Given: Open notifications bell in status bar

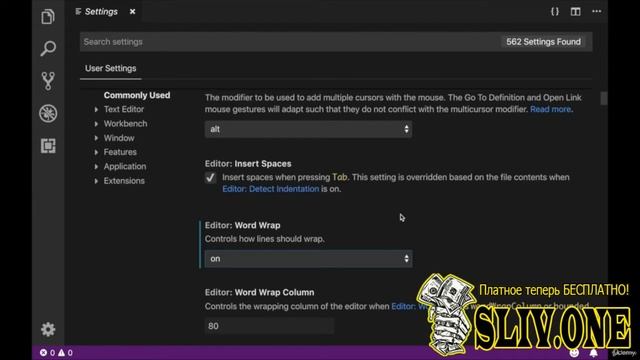Looking at the screenshot, I should click(x=593, y=353).
